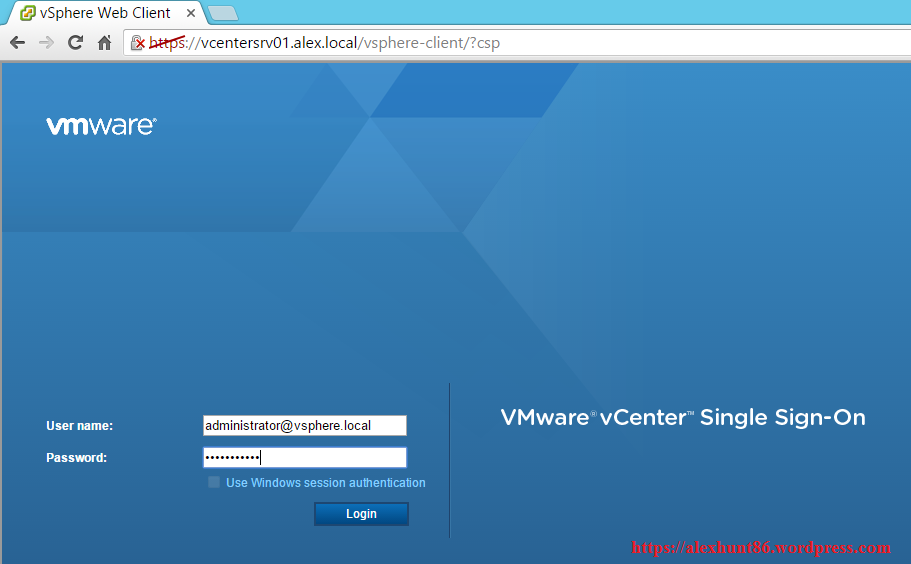Focus the Password field
Screen dimensions: 911x564
304,458
